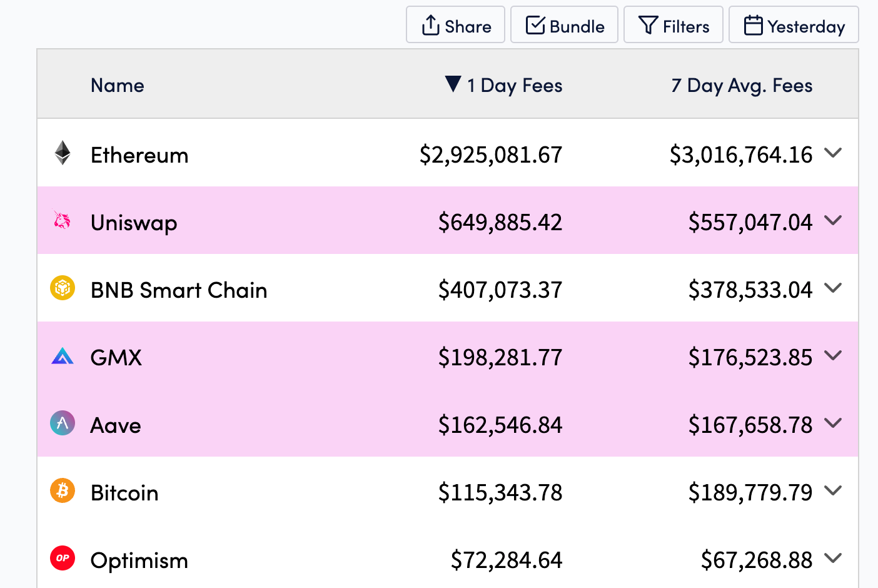Click the sort arrow beside 1 Day Fees
The image size is (878, 588).
(453, 84)
